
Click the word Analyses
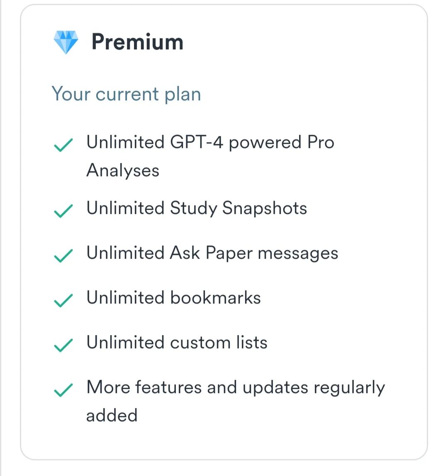click(123, 170)
